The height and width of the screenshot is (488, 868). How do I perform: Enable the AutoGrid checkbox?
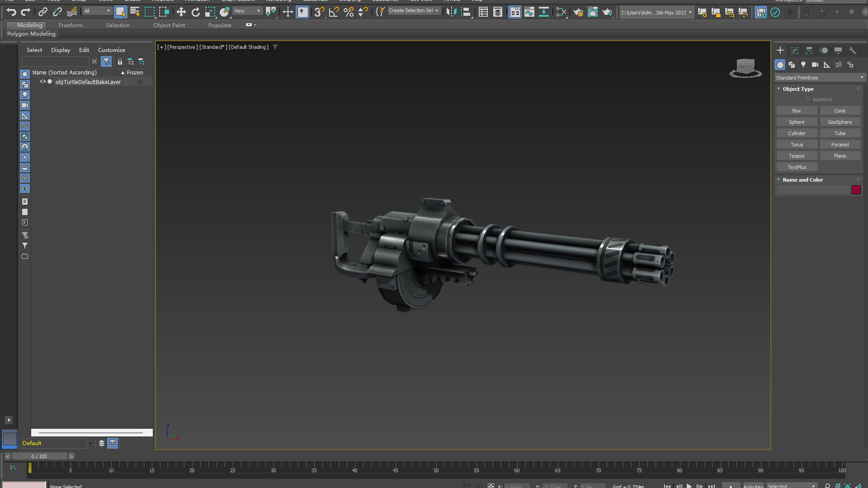[x=808, y=99]
